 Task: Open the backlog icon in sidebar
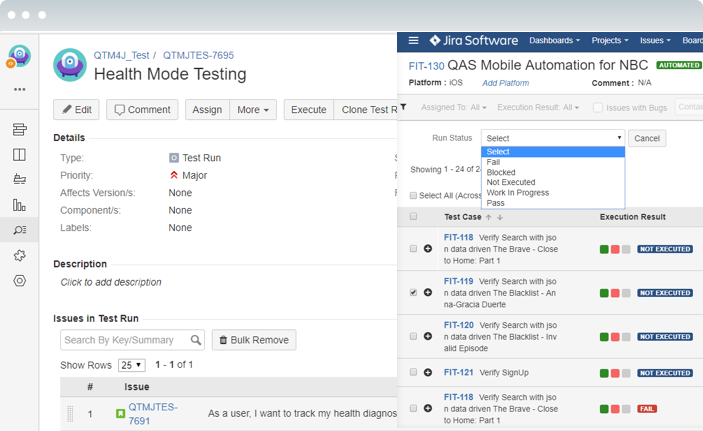click(19, 130)
